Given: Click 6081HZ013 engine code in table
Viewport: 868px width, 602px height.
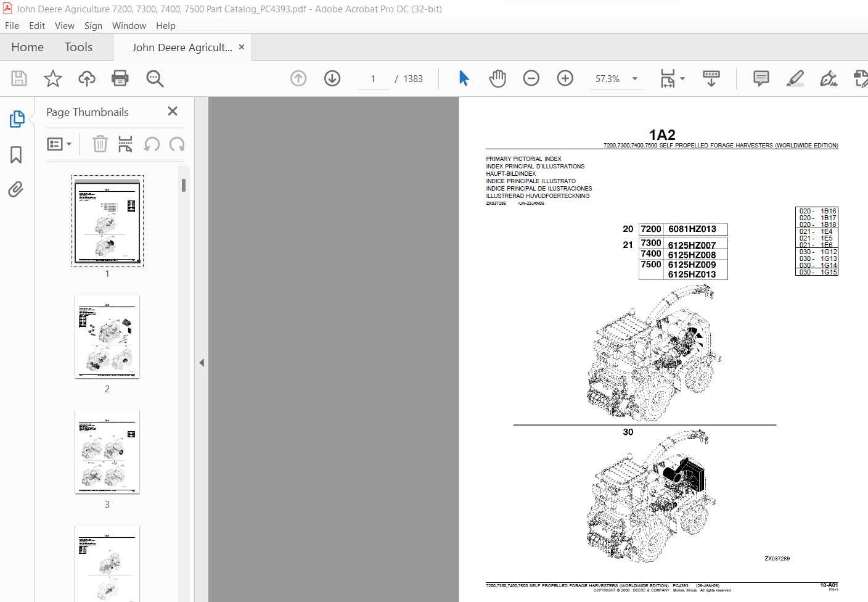Looking at the screenshot, I should [692, 229].
